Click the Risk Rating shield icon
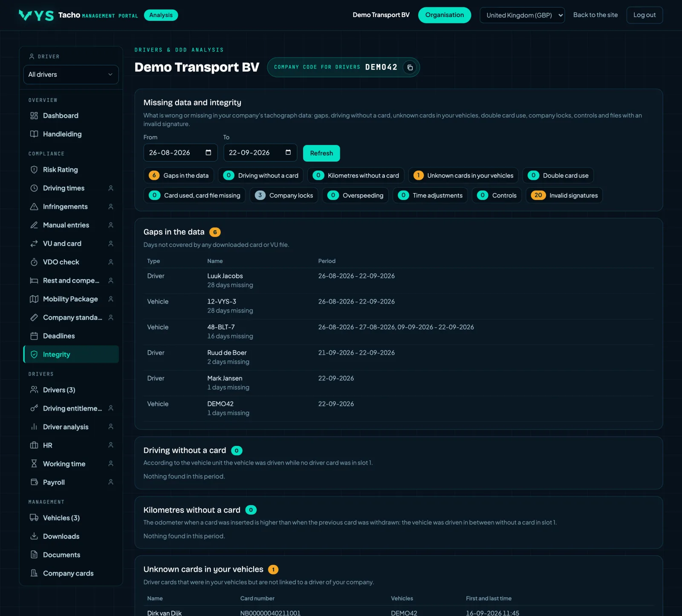The height and width of the screenshot is (616, 682). [x=34, y=170]
